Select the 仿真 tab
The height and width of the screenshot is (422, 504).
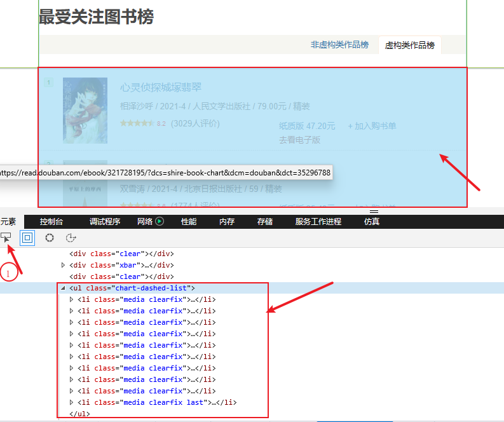coord(372,221)
